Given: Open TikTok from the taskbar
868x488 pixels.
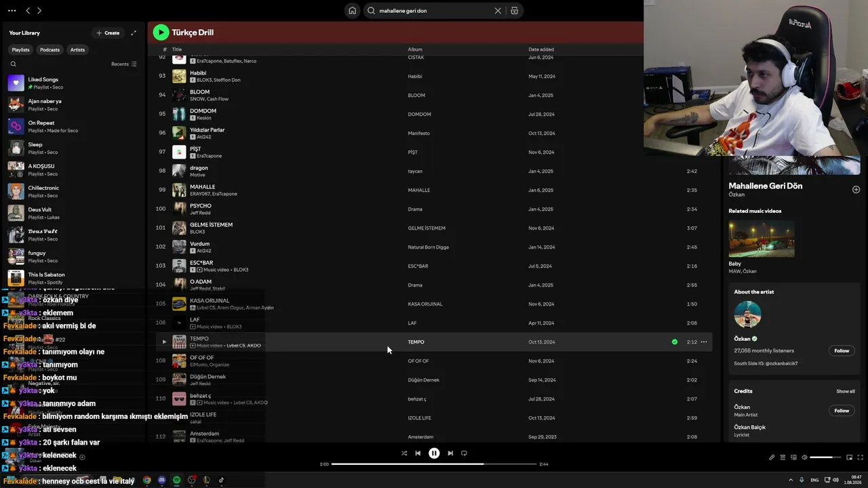Looking at the screenshot, I should point(221,480).
